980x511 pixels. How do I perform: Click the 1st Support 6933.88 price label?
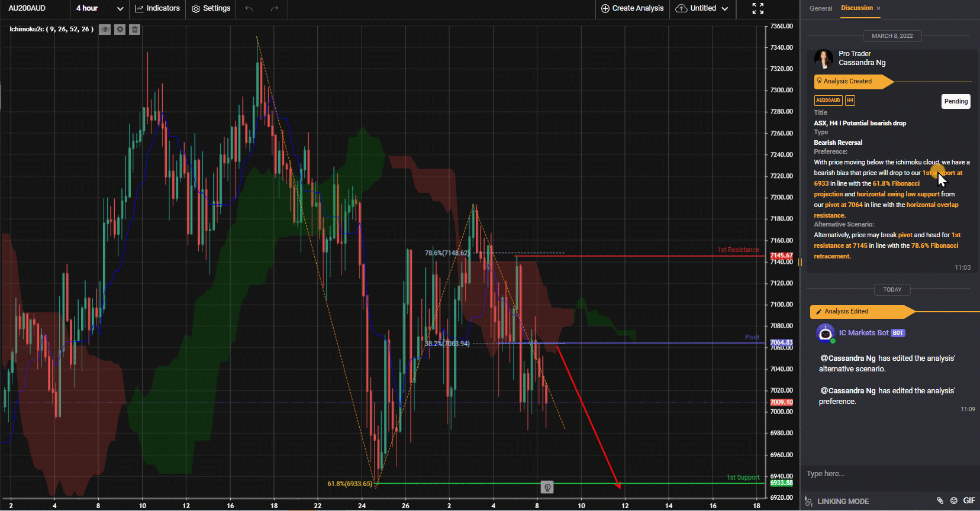(x=781, y=483)
